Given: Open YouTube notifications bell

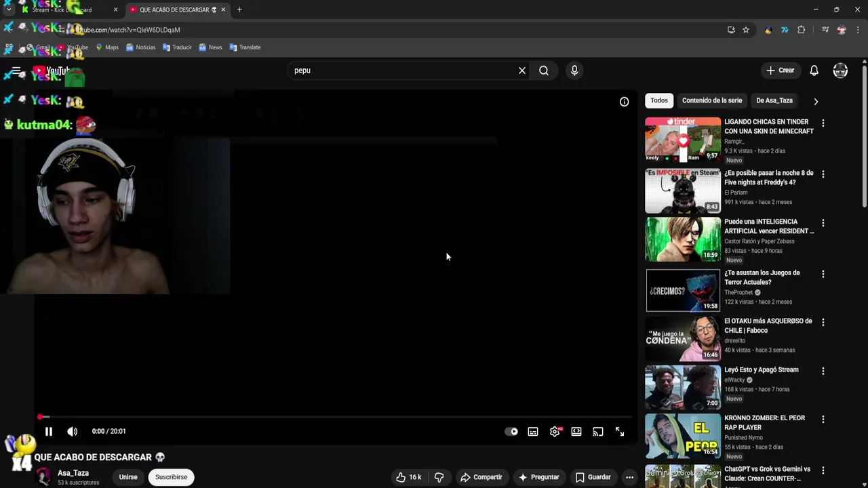Looking at the screenshot, I should click(814, 70).
